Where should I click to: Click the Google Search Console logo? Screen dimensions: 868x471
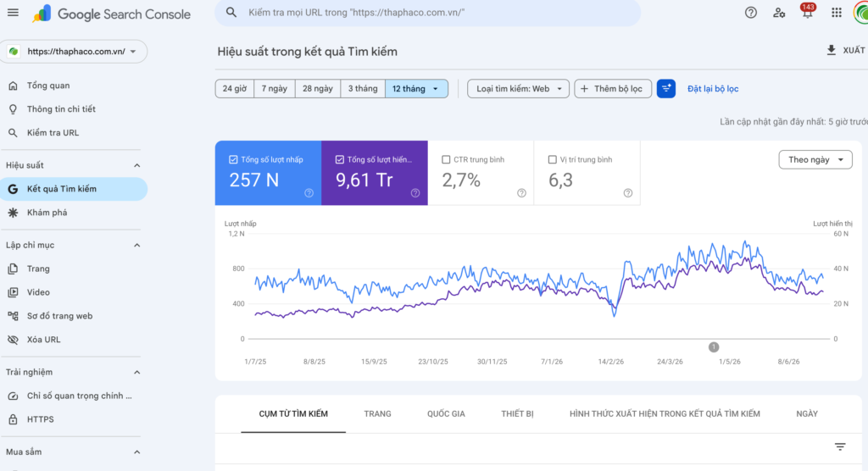[111, 14]
